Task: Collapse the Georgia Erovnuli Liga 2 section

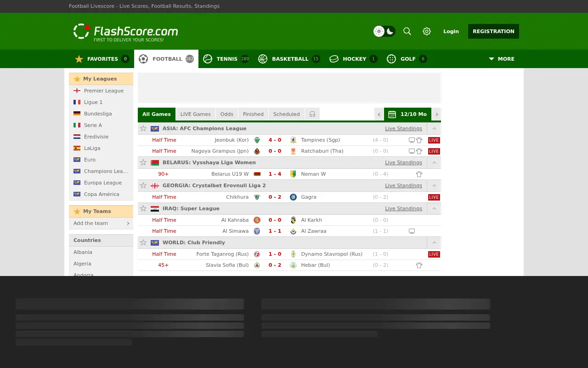Action: [x=434, y=185]
